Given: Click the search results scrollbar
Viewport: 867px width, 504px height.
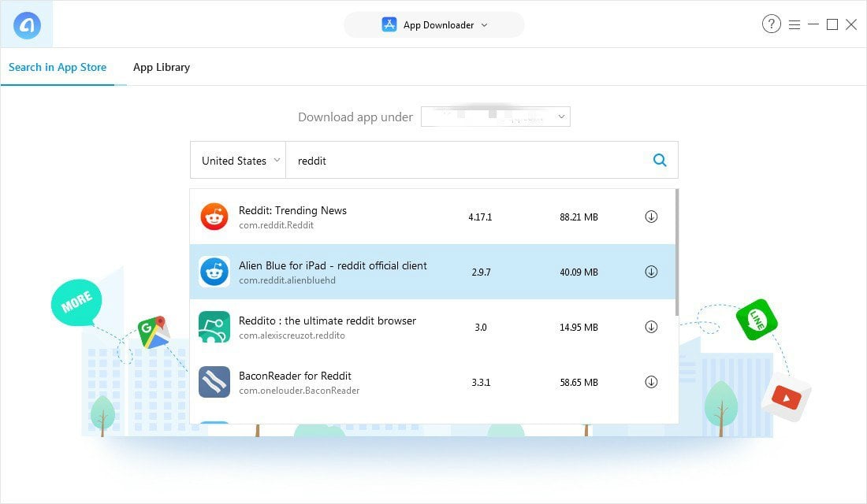Looking at the screenshot, I should [x=676, y=252].
